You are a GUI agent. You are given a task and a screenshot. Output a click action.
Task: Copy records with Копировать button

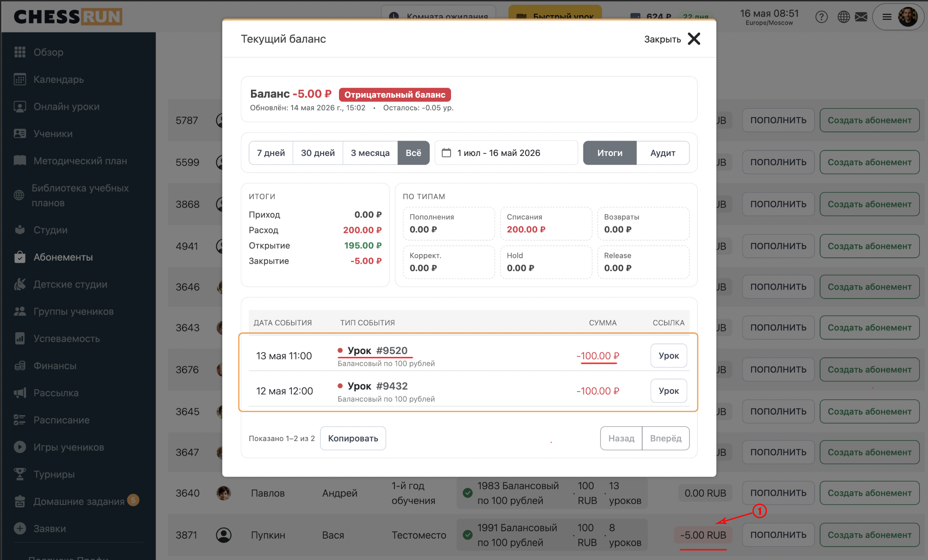[353, 438]
